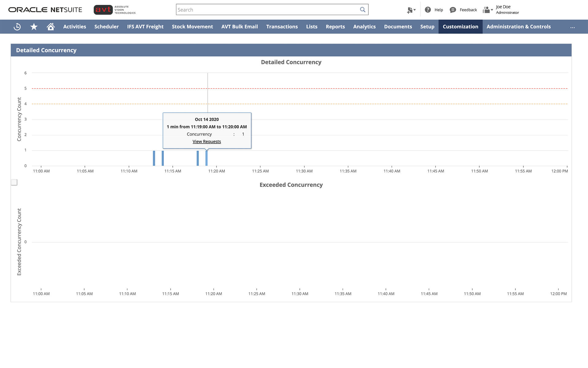This screenshot has width=588, height=368.
Task: Click the search magnifier icon
Action: (x=363, y=10)
